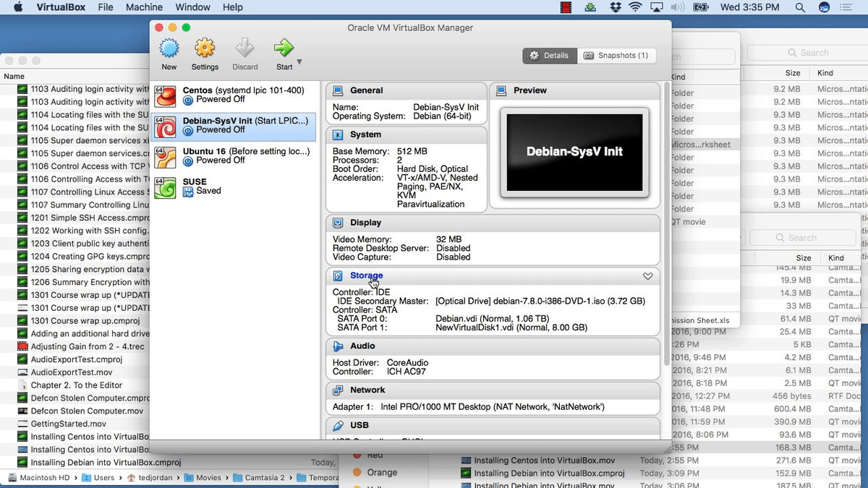
Task: Click the Display section title link
Action: click(x=365, y=223)
